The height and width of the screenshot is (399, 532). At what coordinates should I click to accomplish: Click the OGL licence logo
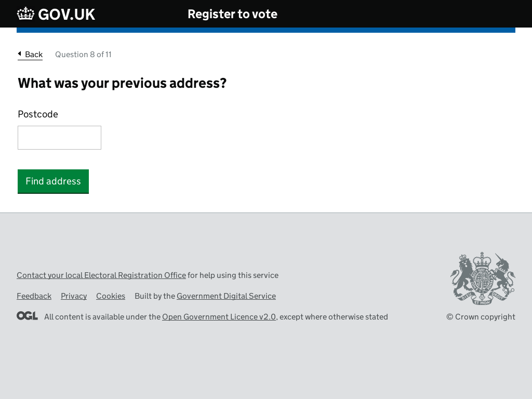(x=27, y=316)
